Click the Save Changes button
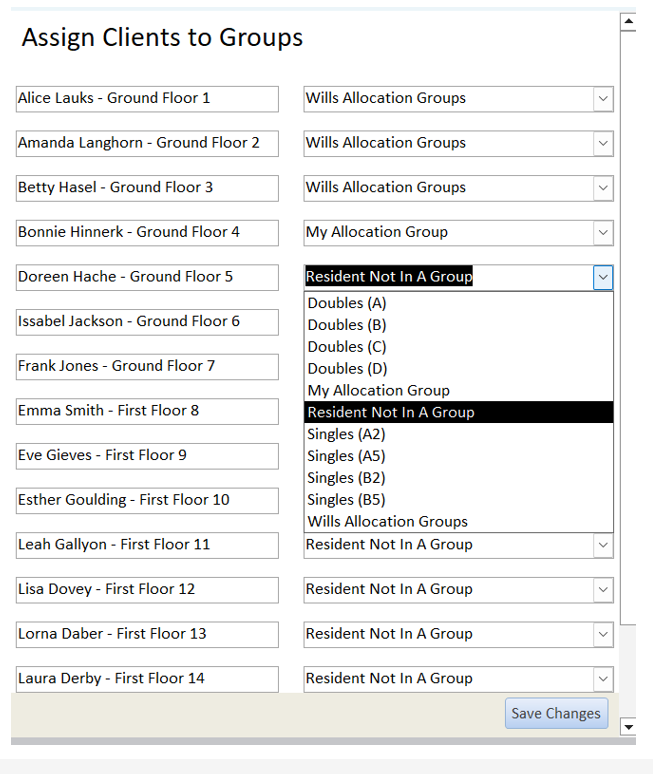The image size is (653, 774). [556, 713]
